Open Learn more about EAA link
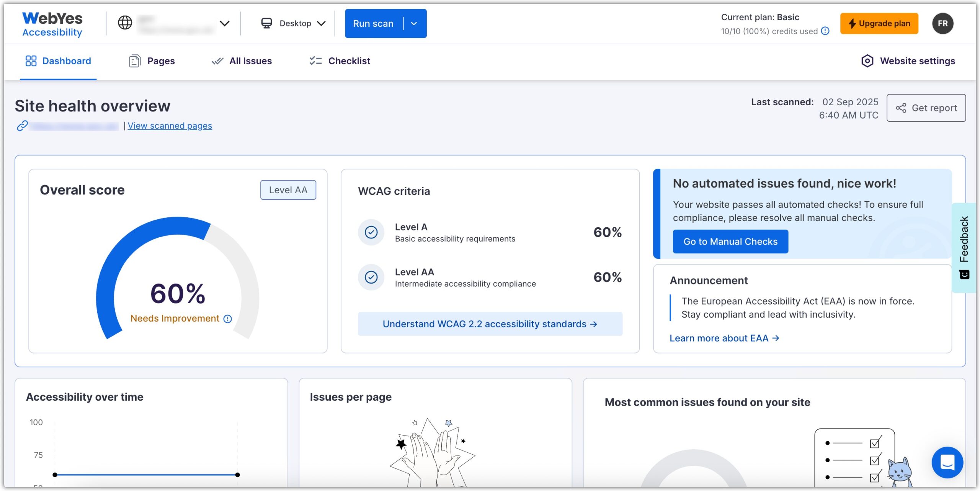 [x=724, y=338]
